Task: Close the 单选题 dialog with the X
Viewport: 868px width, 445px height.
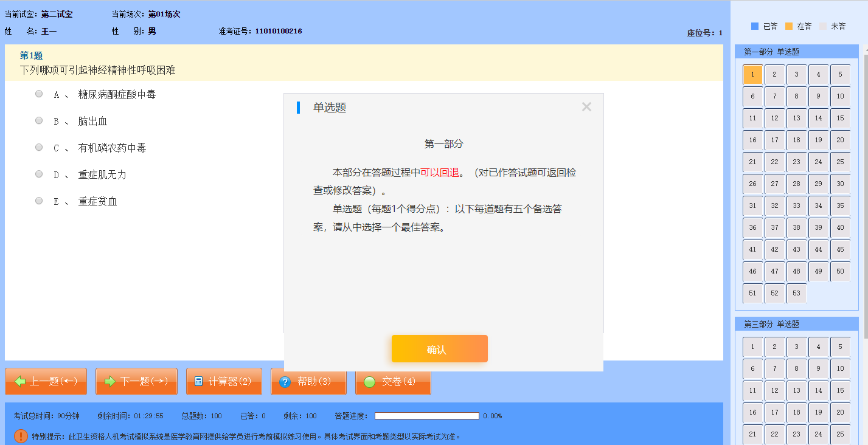Action: click(586, 107)
